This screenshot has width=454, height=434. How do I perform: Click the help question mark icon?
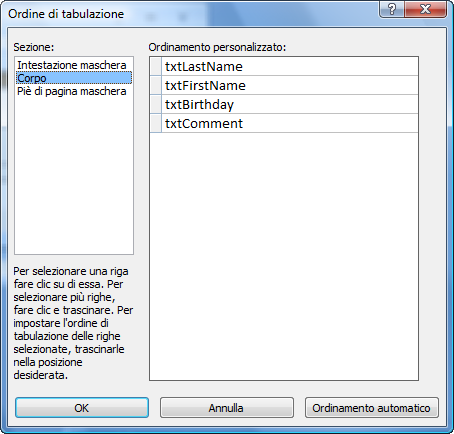[x=392, y=9]
